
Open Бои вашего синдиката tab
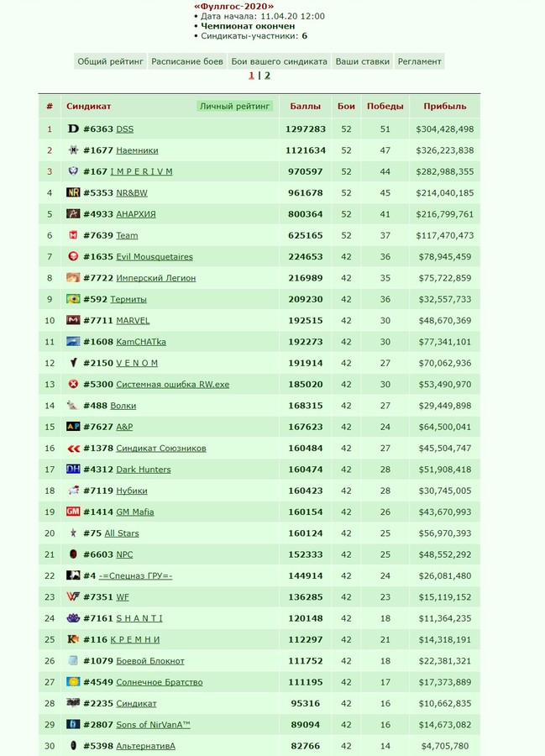[279, 61]
